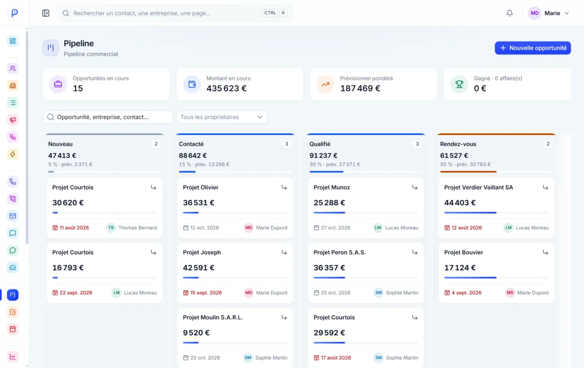This screenshot has width=588, height=368.
Task: Advance Projet Peron S.A.S. with arrow icon
Action: tap(415, 252)
